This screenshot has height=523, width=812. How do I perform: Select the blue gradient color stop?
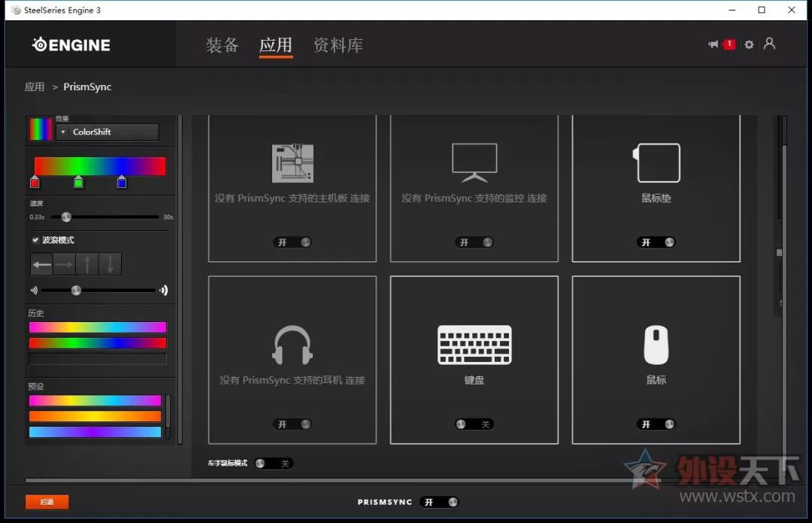[x=122, y=182]
